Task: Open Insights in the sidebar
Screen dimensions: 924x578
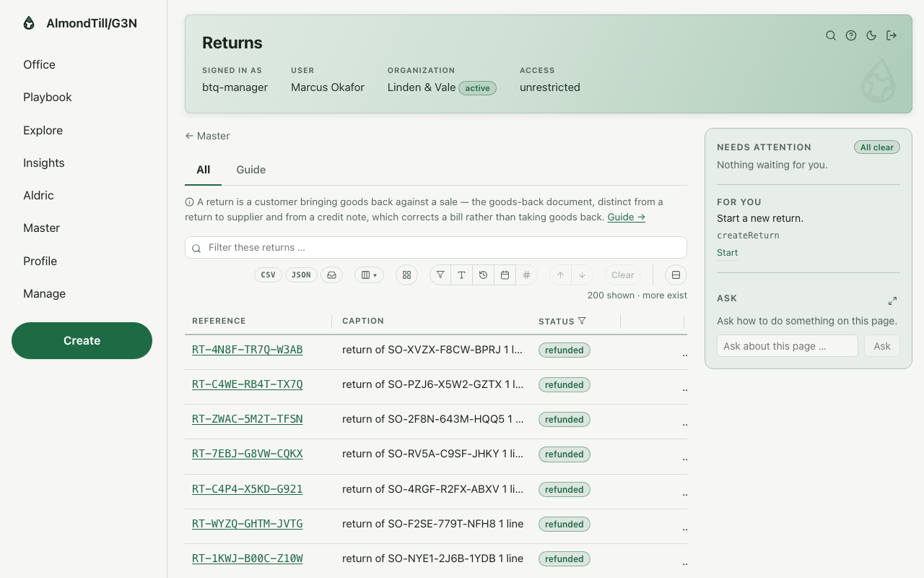Action: coord(44,163)
